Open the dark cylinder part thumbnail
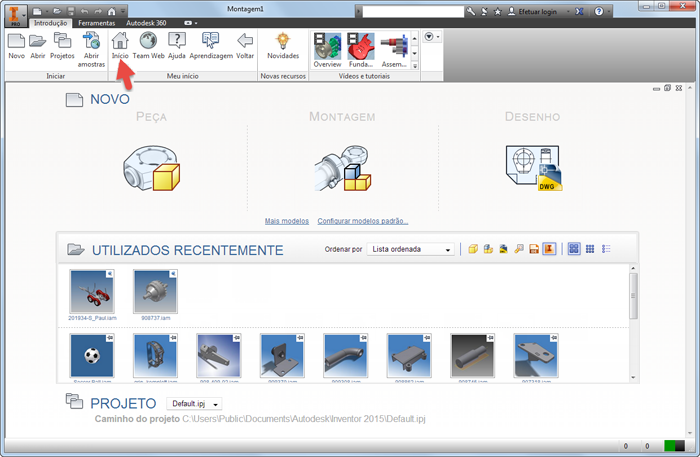The width and height of the screenshot is (700, 457). click(472, 358)
